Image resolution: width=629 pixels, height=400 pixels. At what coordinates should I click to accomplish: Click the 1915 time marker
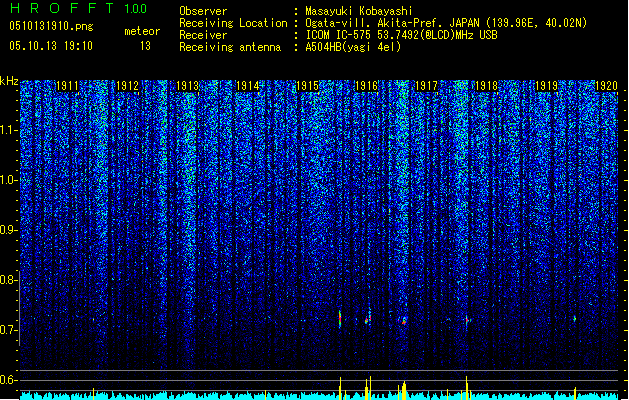tap(307, 86)
